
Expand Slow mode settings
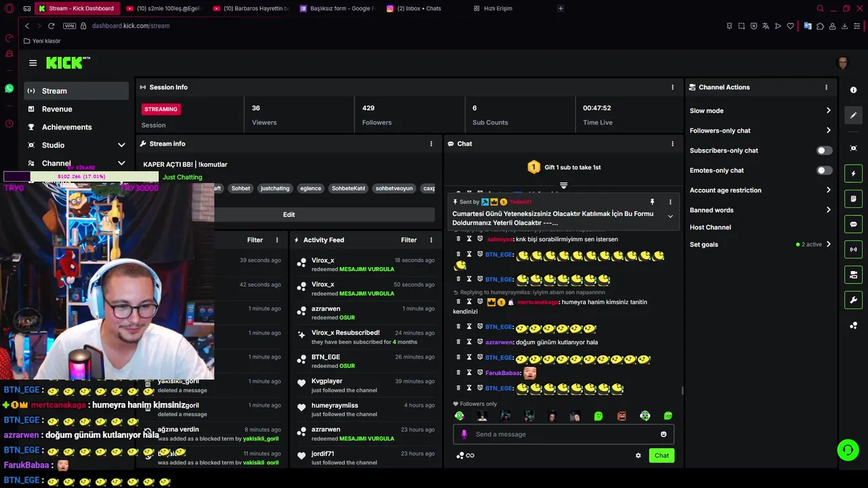pyautogui.click(x=828, y=110)
